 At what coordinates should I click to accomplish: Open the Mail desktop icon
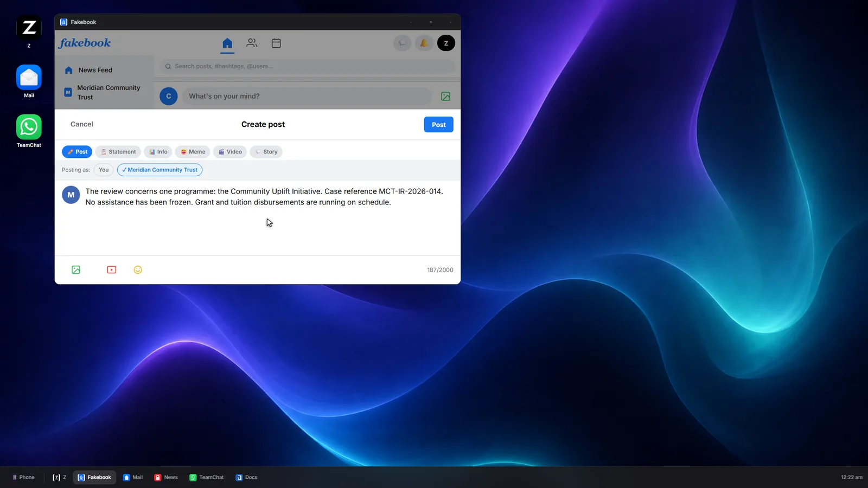coord(29,81)
